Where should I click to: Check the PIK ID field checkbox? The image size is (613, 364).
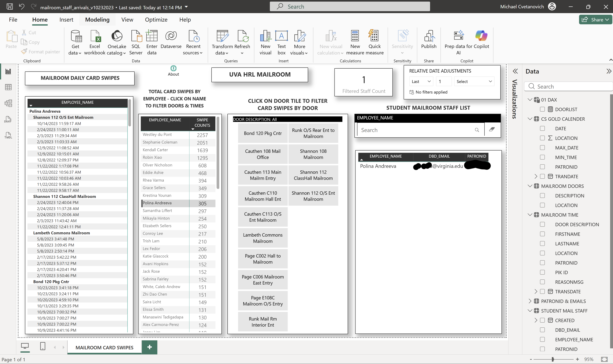(543, 272)
